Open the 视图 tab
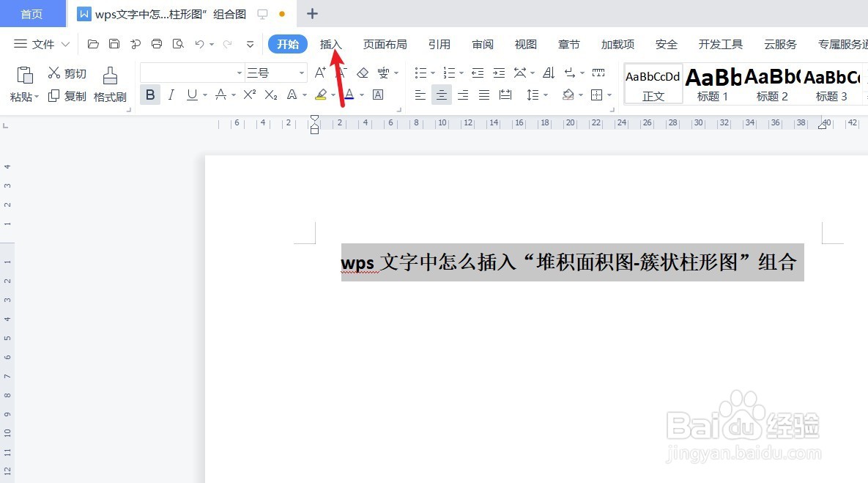This screenshot has height=483, width=868. pos(525,44)
